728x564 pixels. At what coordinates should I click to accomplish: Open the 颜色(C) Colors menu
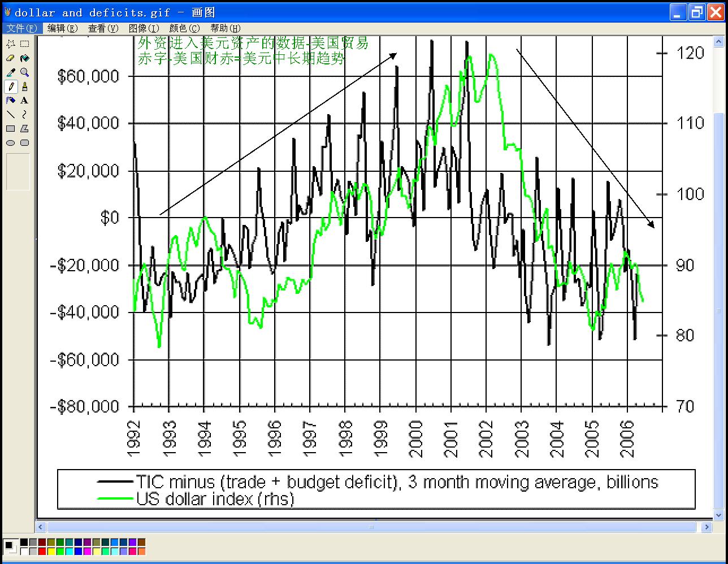tap(185, 28)
